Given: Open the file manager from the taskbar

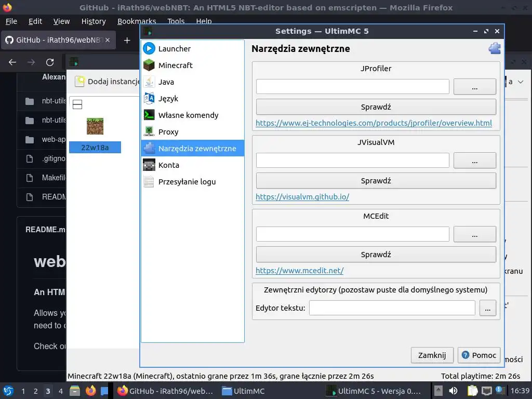Looking at the screenshot, I should (x=75, y=391).
